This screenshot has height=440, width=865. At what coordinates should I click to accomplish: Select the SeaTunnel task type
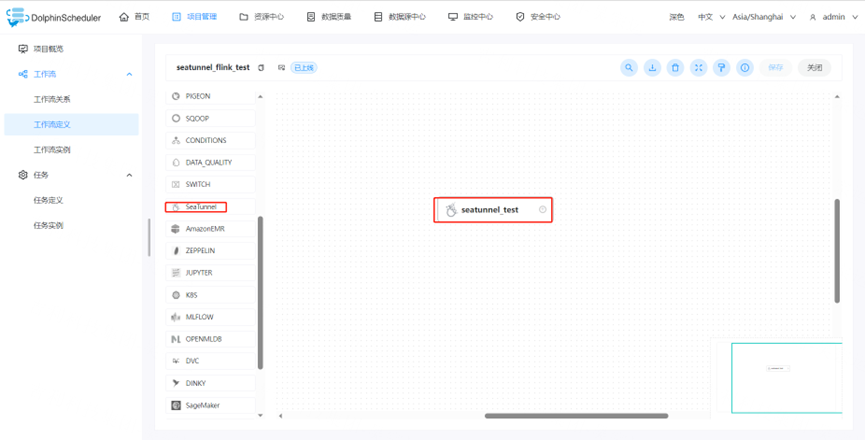click(210, 207)
